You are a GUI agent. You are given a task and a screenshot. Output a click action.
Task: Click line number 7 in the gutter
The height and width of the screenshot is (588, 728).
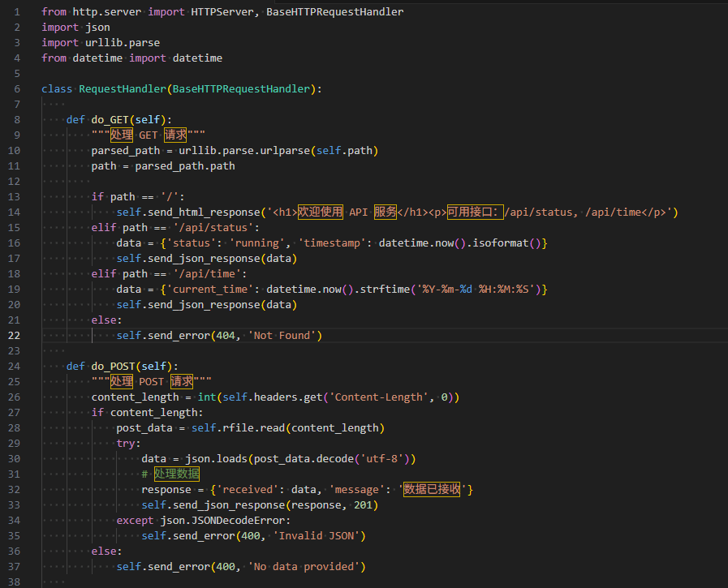tap(17, 105)
